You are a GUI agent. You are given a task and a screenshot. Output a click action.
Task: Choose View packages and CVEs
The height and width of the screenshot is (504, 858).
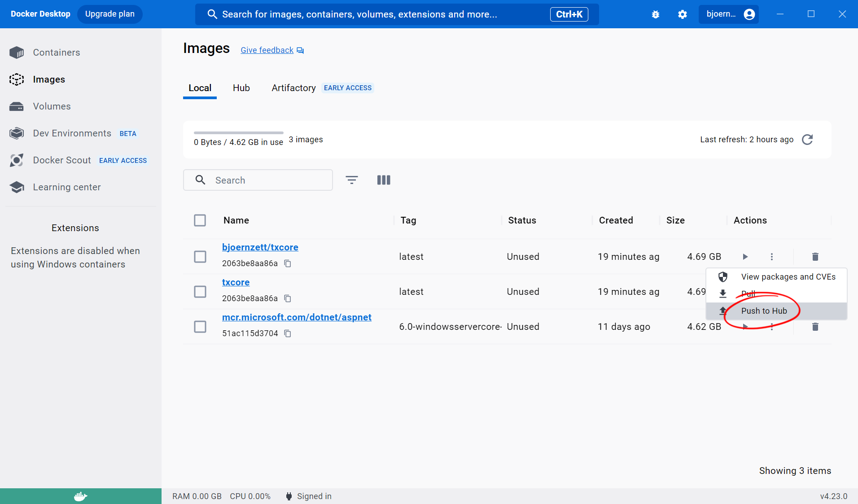click(x=776, y=277)
